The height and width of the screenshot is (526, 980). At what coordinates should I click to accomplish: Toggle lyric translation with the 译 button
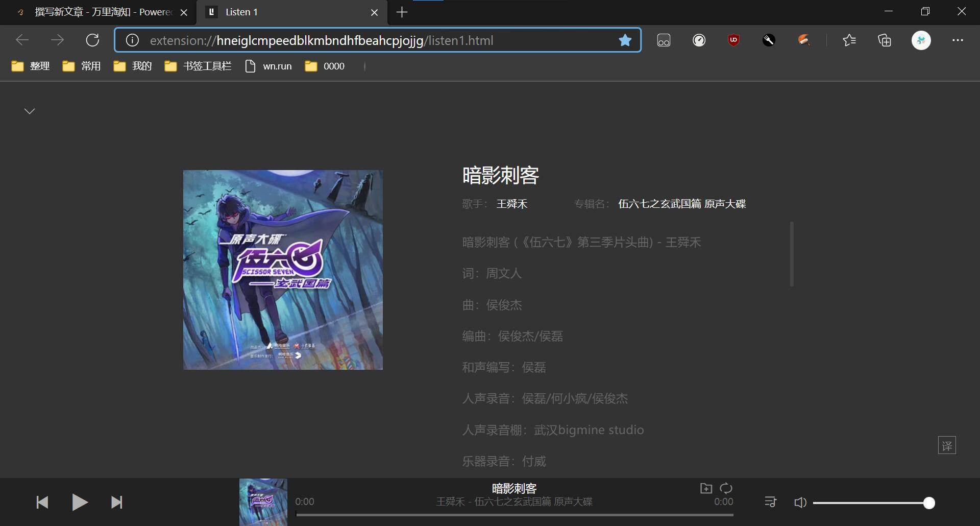click(947, 445)
